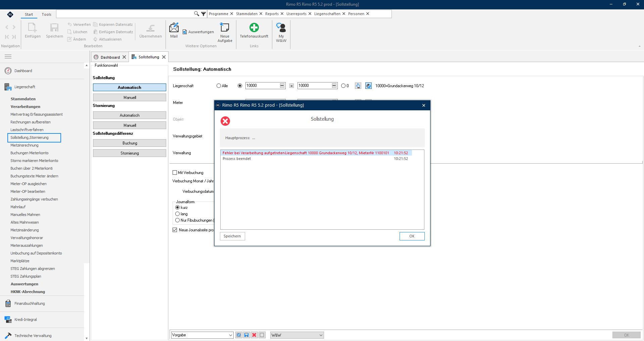Close the Sollstellung document tab
This screenshot has width=644, height=341.
tap(164, 57)
